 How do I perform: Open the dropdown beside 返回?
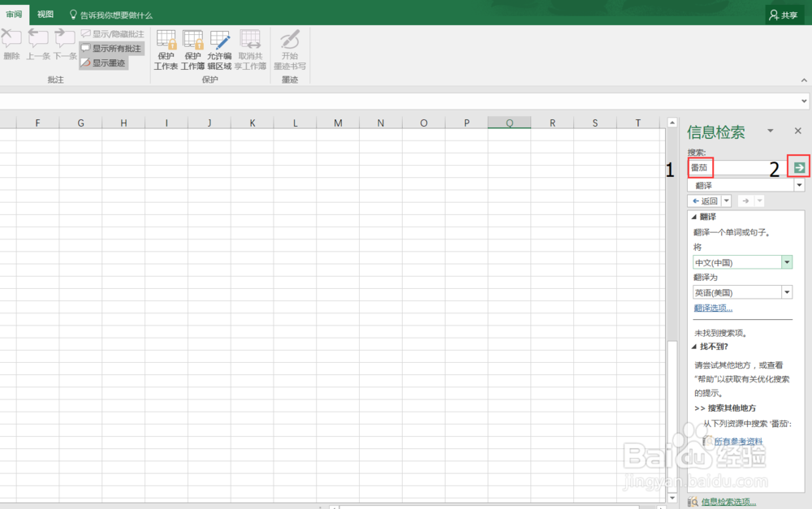[726, 201]
